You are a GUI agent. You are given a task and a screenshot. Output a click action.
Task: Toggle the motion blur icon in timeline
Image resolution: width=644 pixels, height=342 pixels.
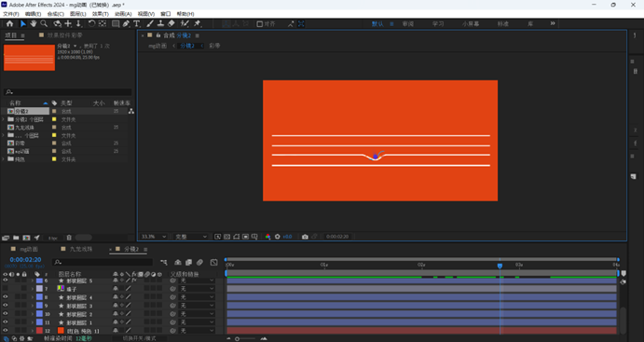199,262
